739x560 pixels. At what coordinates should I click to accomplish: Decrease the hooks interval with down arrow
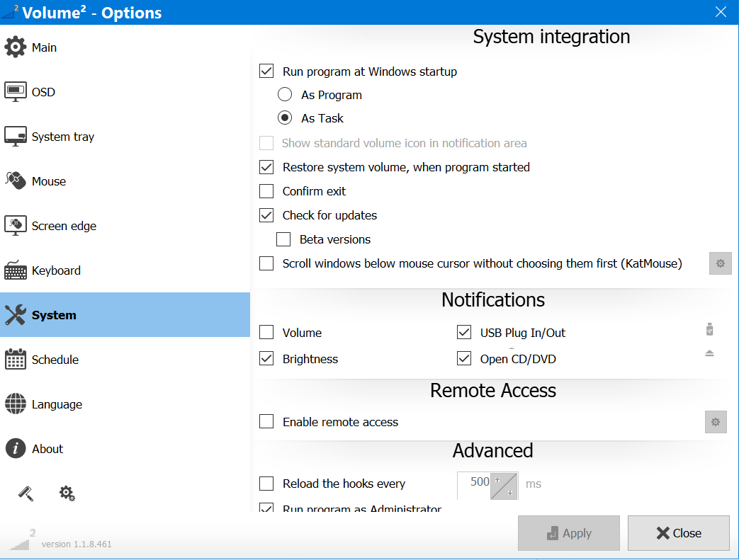510,493
